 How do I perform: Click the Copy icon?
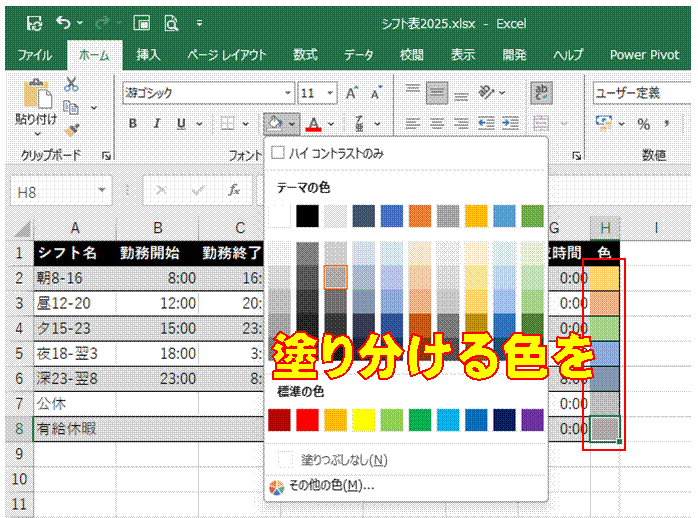click(x=71, y=107)
